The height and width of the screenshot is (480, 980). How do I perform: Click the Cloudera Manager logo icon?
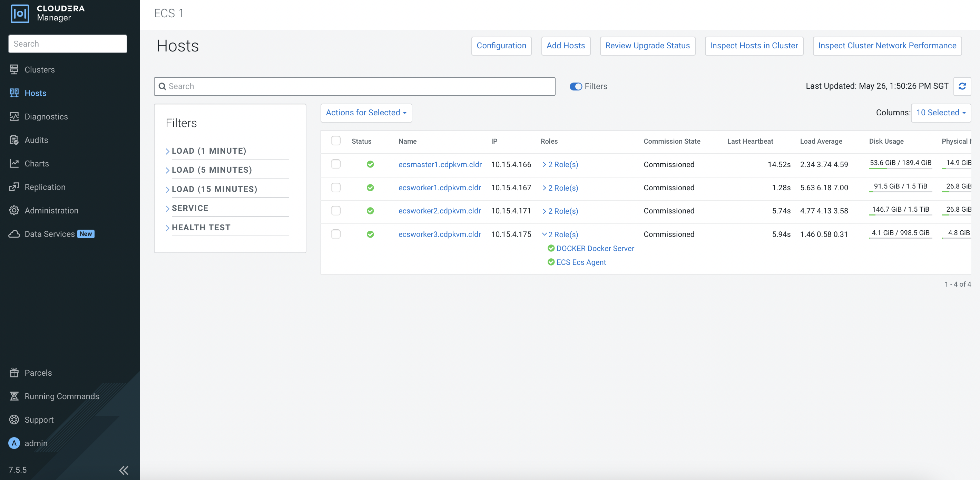[20, 14]
